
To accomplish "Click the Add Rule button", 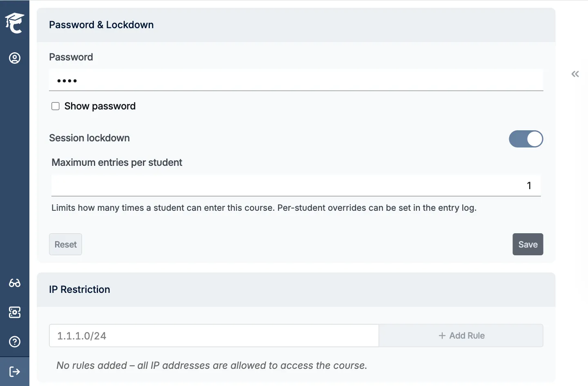I will click(x=461, y=335).
